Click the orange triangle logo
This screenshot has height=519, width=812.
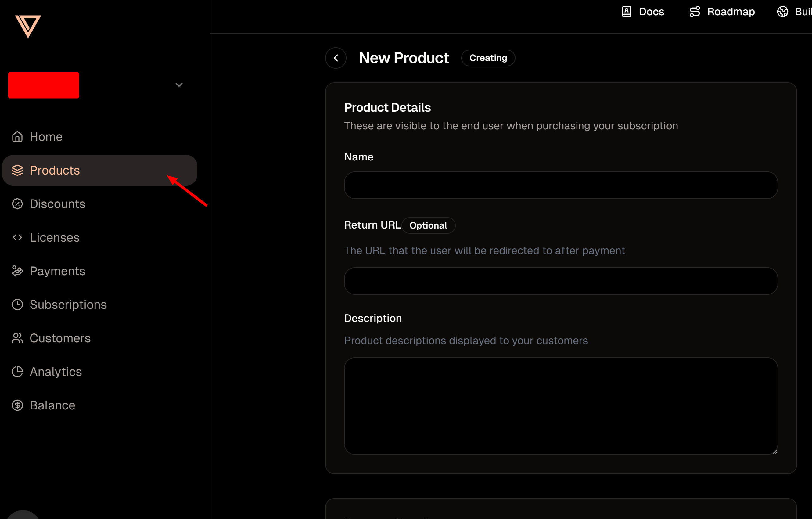[28, 26]
